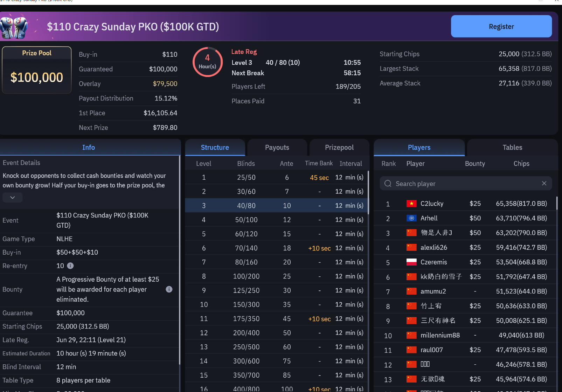Click the players list scrollbar

[557, 203]
